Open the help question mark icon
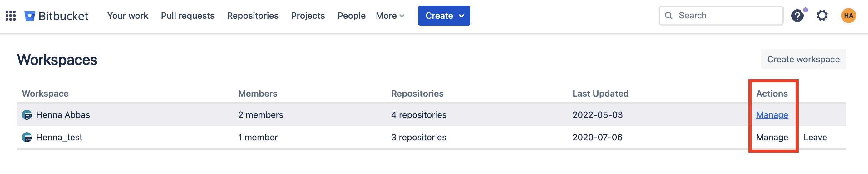Viewport: 868px width, 174px height. [x=797, y=16]
